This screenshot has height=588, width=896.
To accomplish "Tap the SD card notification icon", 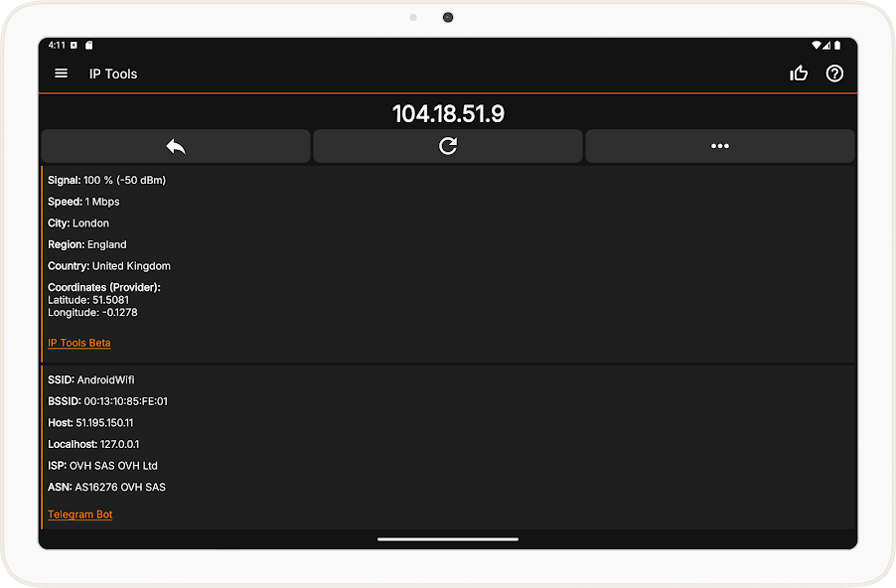I will [x=88, y=45].
